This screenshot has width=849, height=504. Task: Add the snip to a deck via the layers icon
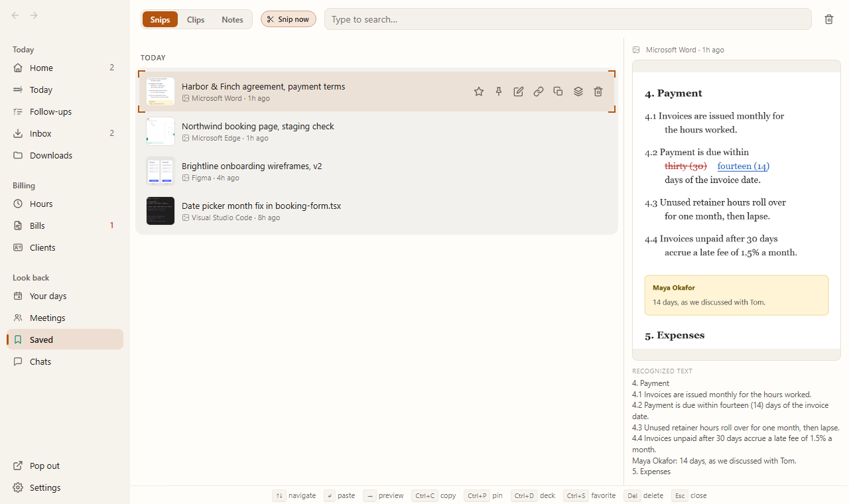pyautogui.click(x=578, y=92)
